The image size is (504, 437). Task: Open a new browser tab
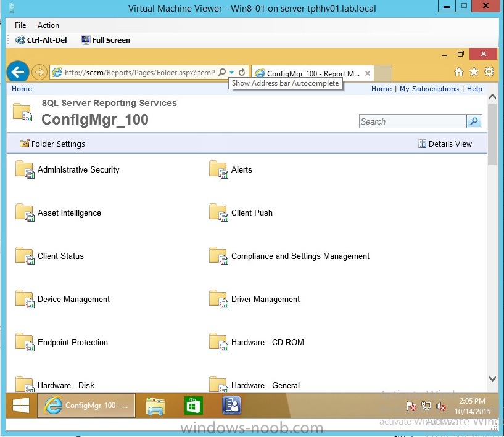click(383, 73)
